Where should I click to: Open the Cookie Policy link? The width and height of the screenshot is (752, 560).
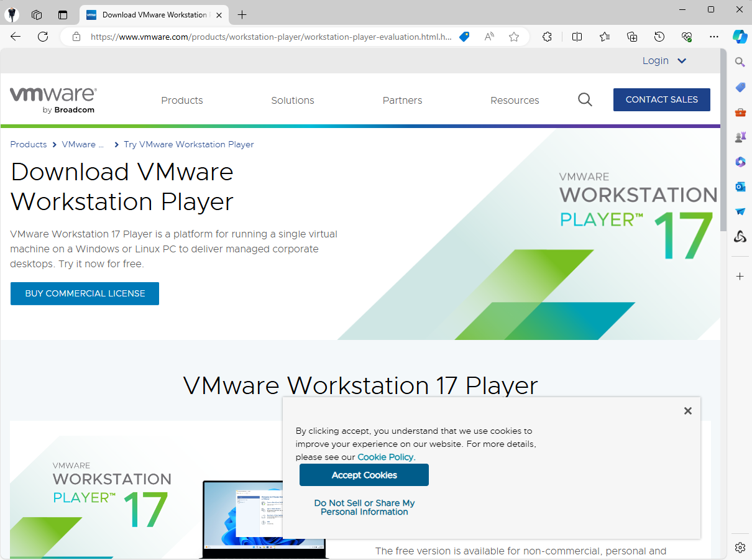tap(385, 457)
